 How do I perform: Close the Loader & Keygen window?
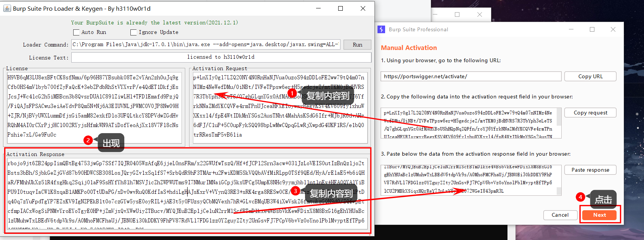click(363, 8)
